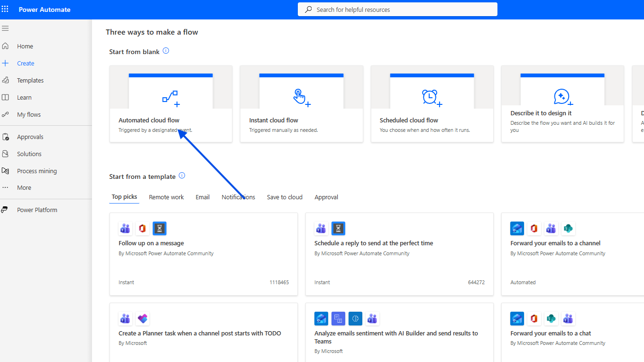The image size is (644, 362).
Task: Open My flows from sidebar icon
Action: pyautogui.click(x=5, y=114)
